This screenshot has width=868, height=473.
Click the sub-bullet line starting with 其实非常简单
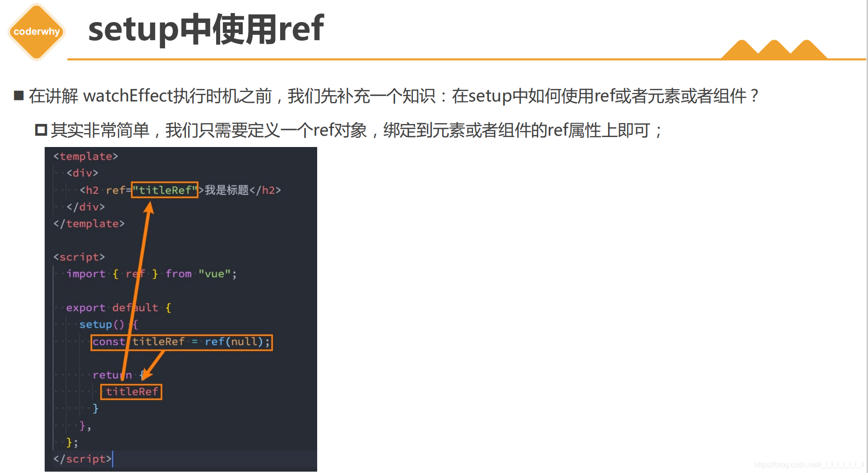(349, 130)
